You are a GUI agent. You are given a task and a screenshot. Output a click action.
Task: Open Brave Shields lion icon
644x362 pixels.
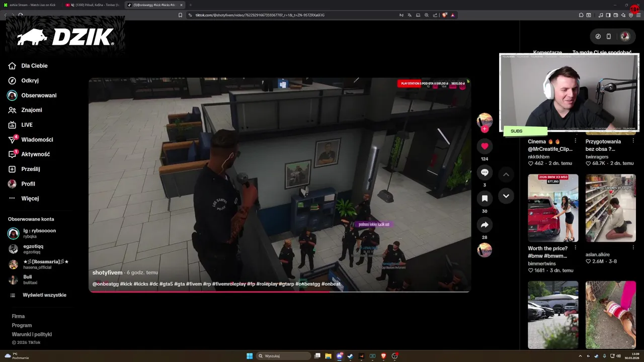(x=444, y=15)
